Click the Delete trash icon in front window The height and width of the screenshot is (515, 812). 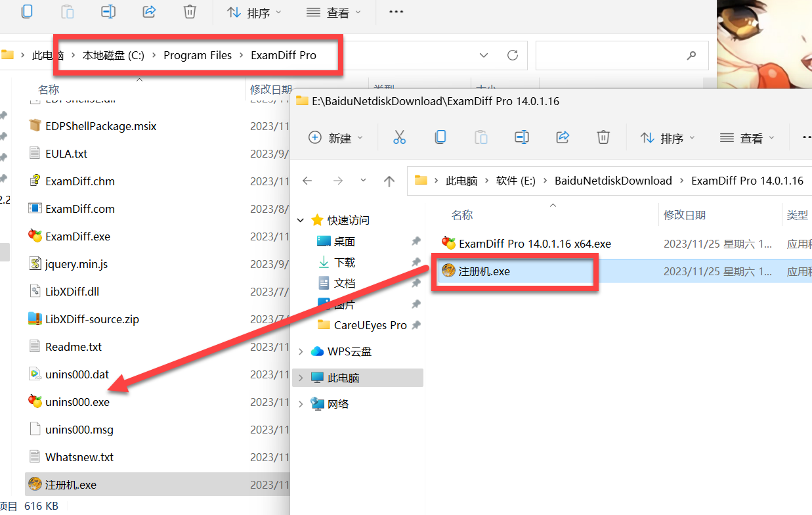click(x=603, y=137)
